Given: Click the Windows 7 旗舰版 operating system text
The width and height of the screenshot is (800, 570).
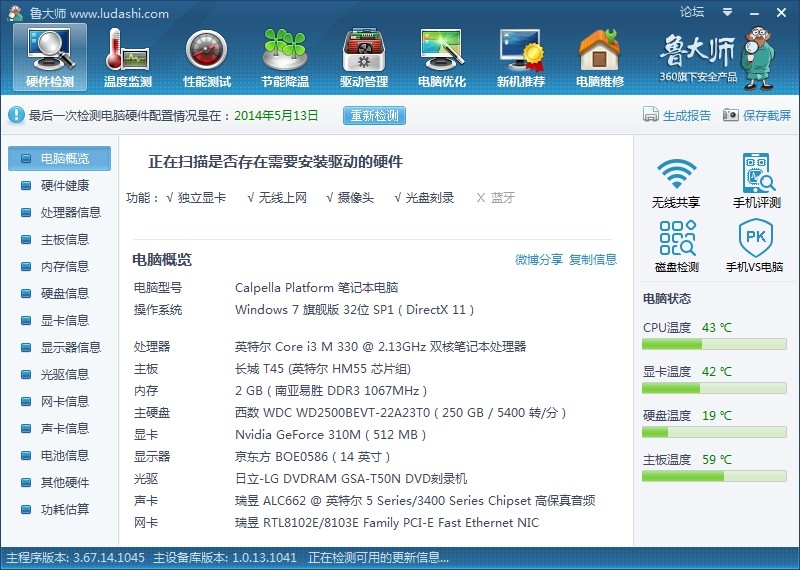Looking at the screenshot, I should coord(355,310).
